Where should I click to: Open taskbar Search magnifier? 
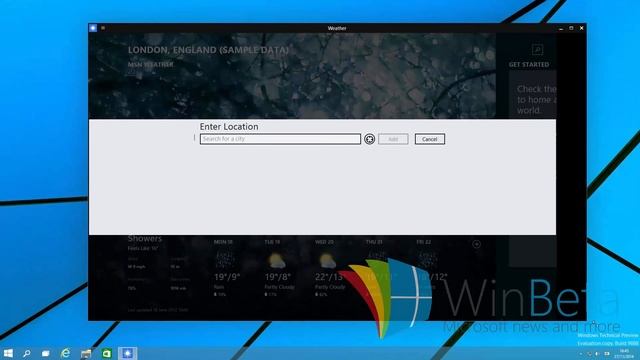[x=27, y=353]
